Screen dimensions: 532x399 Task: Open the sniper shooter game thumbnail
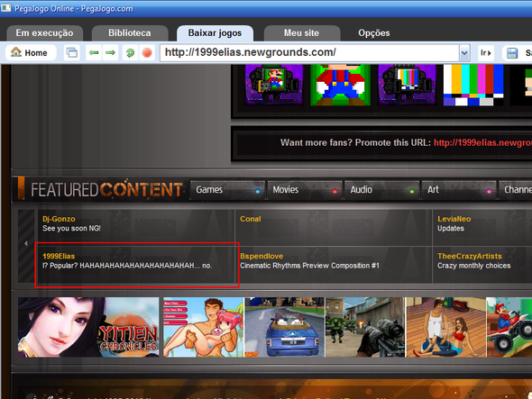click(x=365, y=327)
